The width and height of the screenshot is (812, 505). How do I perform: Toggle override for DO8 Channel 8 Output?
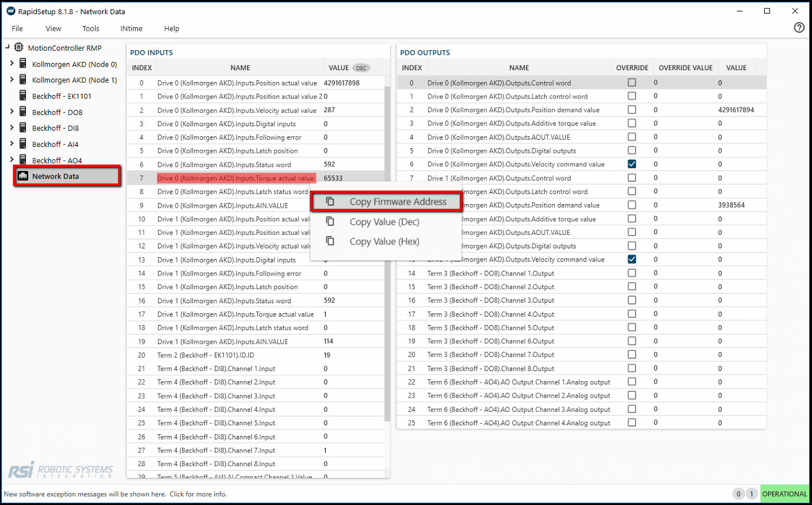[632, 369]
